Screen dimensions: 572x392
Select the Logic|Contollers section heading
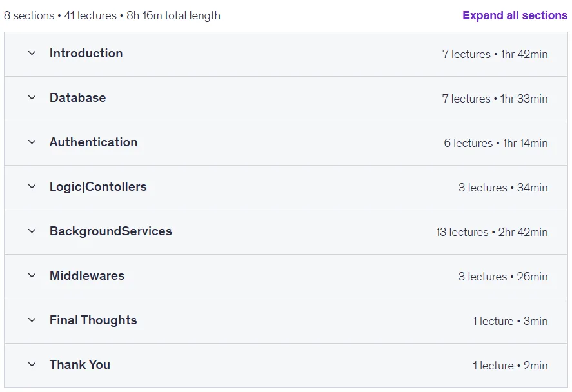(x=98, y=187)
